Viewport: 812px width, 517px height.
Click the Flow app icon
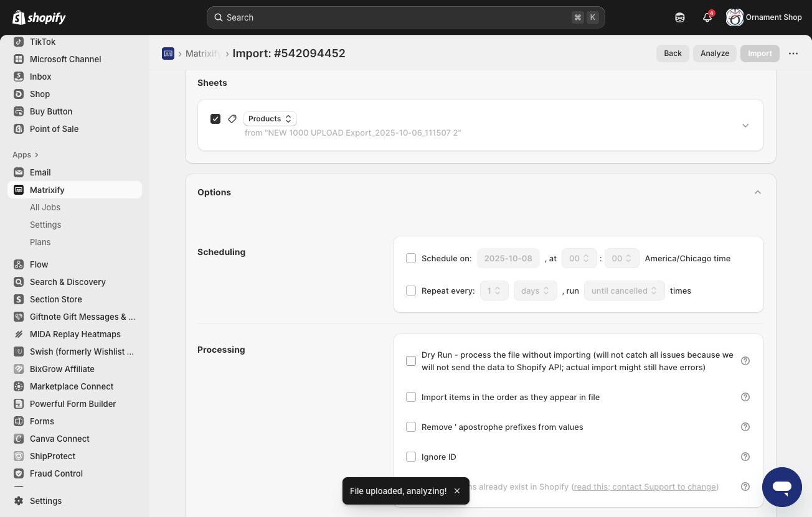tap(19, 264)
